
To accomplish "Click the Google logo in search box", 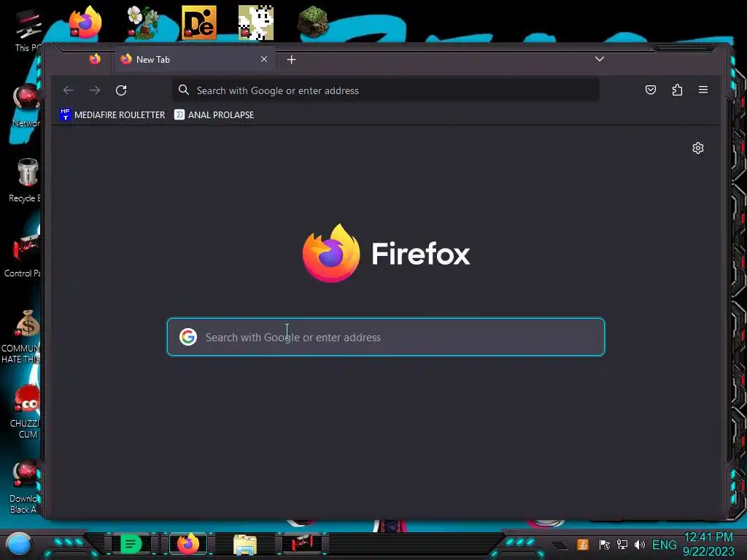I will 188,337.
